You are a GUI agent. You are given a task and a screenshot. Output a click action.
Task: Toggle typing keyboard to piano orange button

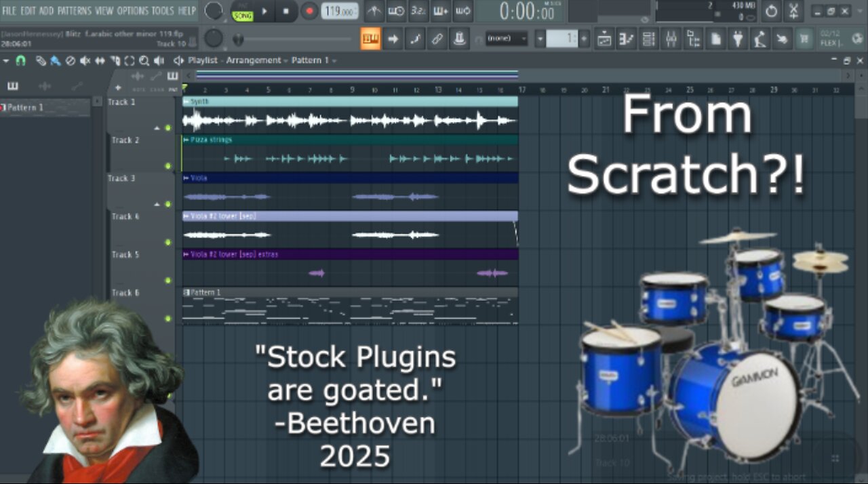tap(370, 39)
